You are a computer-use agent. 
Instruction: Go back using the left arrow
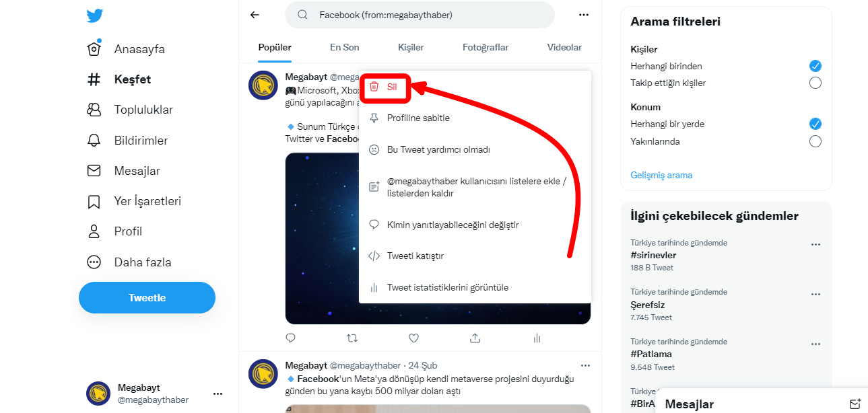point(255,15)
